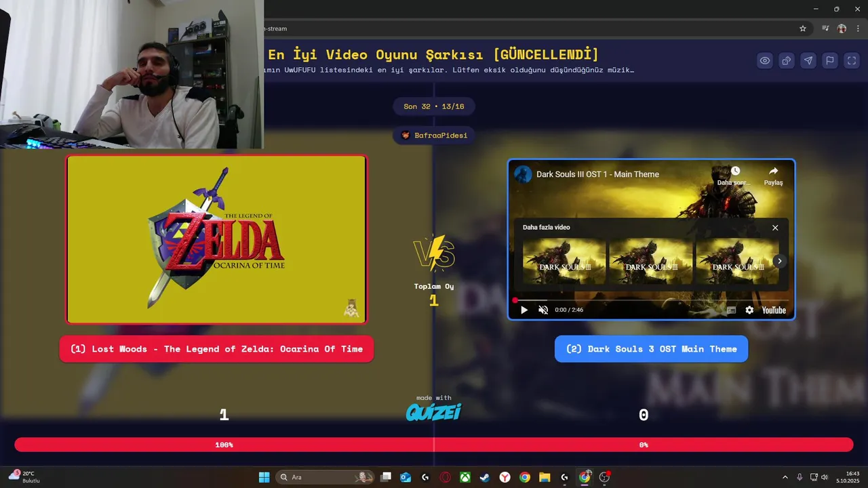Open the volume tray icon

click(x=825, y=477)
